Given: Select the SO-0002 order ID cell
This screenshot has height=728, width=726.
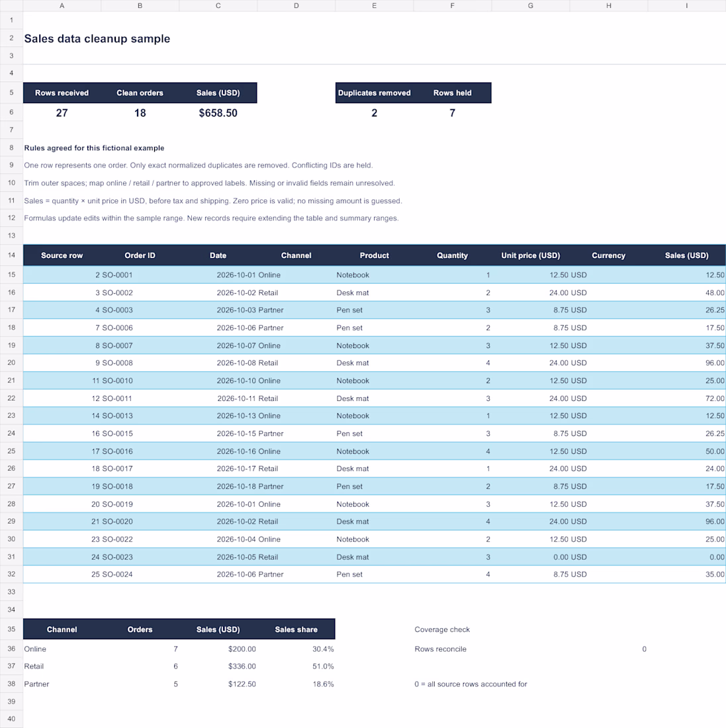Looking at the screenshot, I should (140, 293).
